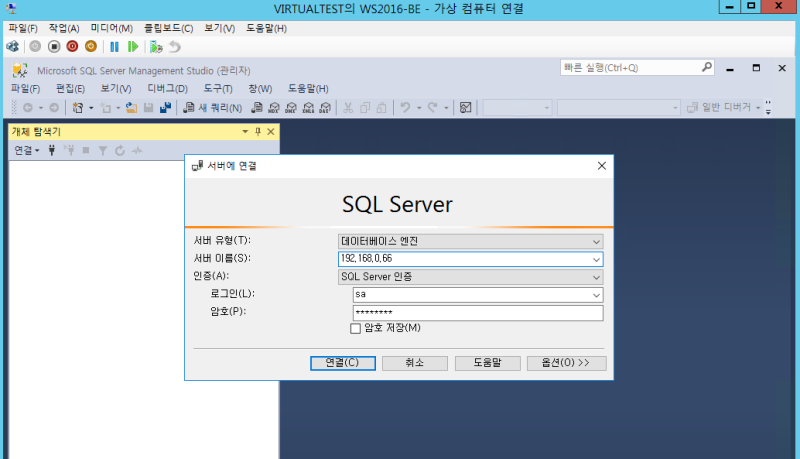Pause the virtual machine

[114, 47]
